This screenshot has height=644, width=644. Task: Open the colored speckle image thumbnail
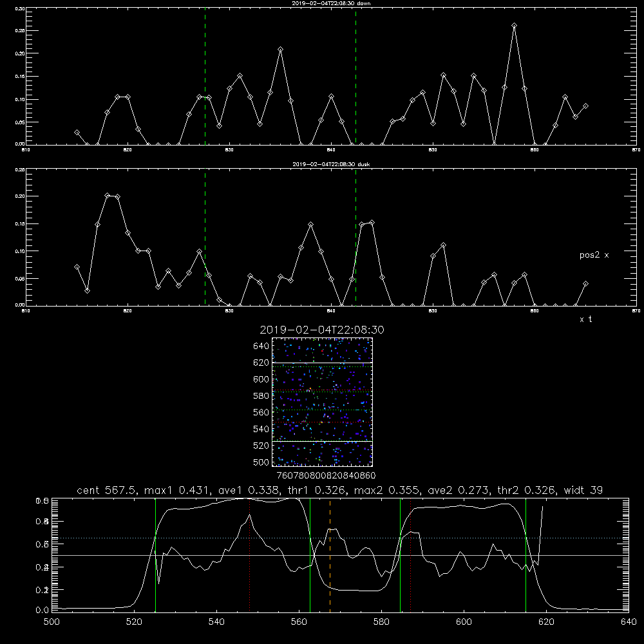point(322,402)
